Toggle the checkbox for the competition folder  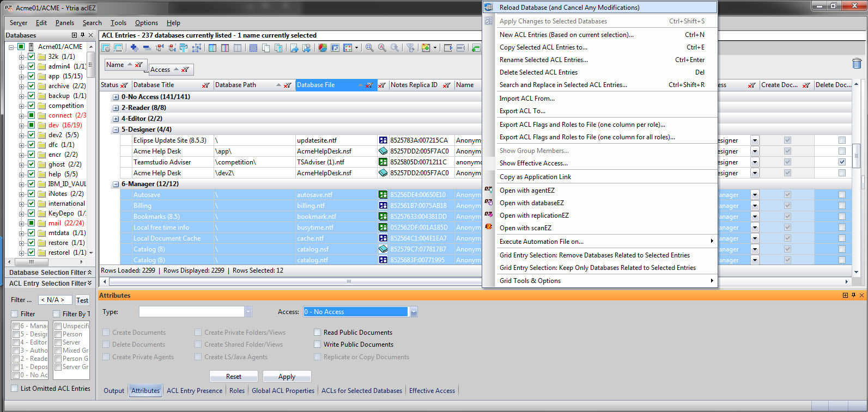31,106
